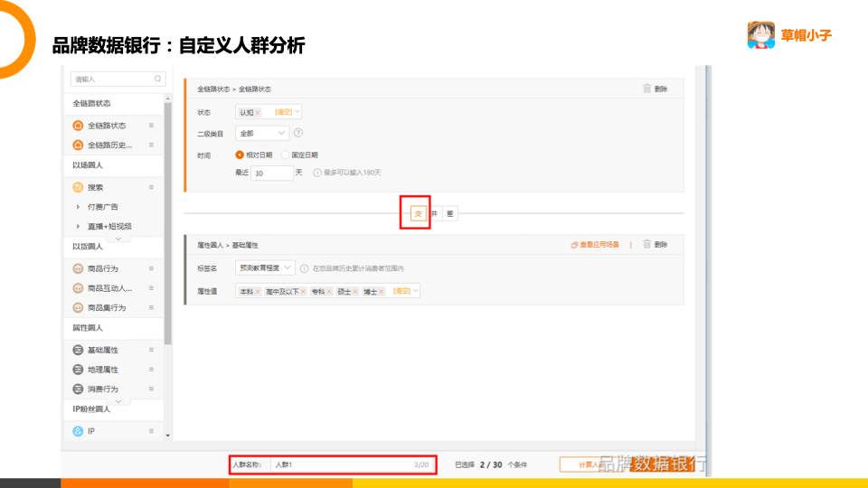
Task: Click the 搜索 icon in sidebar
Action: click(x=78, y=187)
